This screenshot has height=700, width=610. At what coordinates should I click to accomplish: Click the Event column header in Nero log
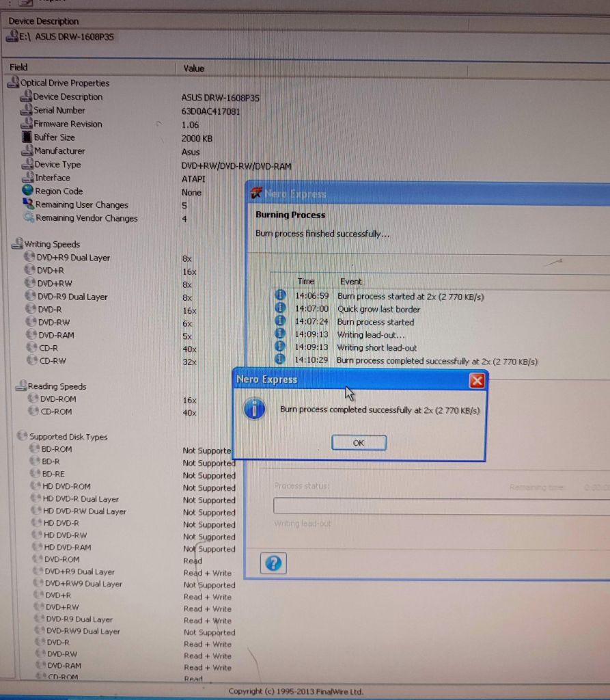[350, 282]
